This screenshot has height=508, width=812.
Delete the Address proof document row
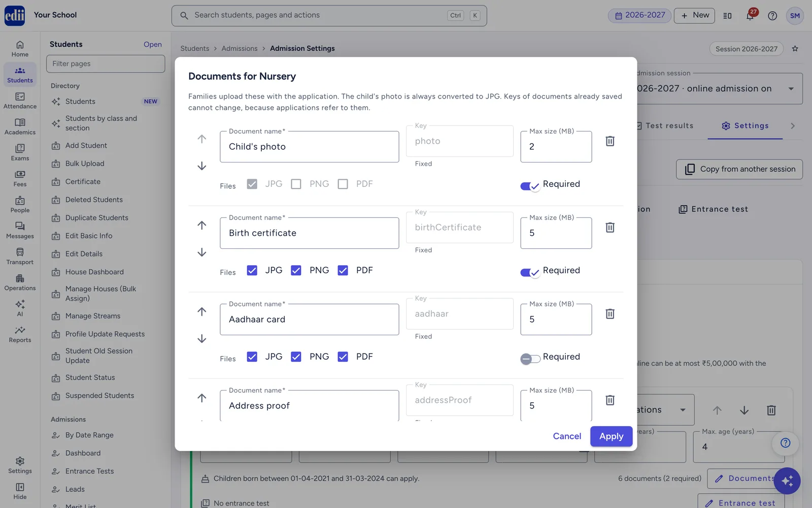point(610,400)
